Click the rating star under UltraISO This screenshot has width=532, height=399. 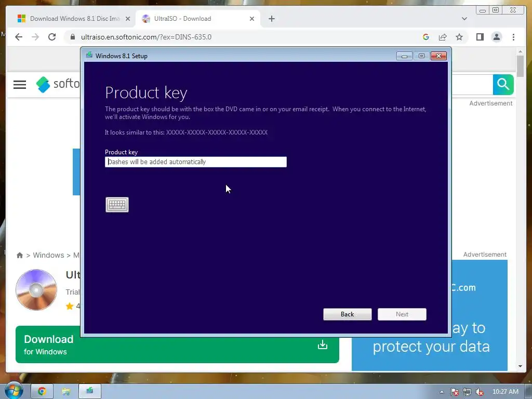[x=70, y=306]
